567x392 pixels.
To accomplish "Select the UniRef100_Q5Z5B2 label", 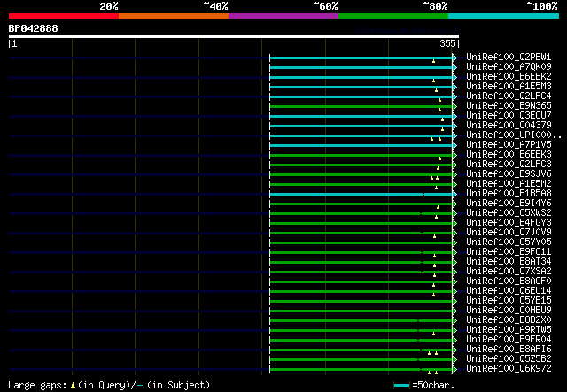I will click(x=509, y=359).
